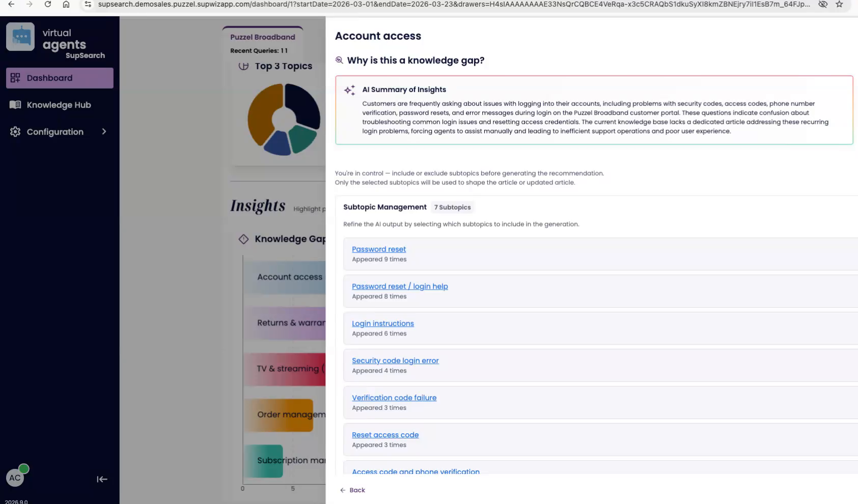
Task: Go to the browser home page icon
Action: (x=66, y=5)
